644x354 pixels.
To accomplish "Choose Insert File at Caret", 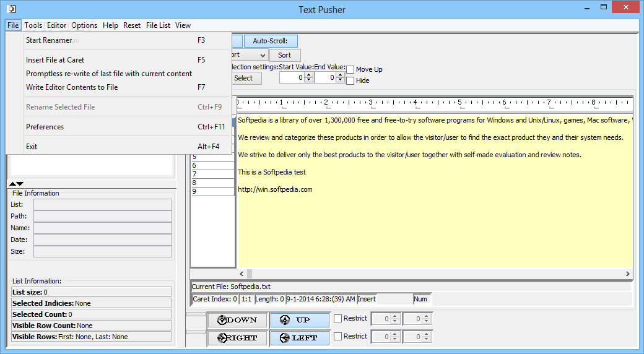I will tap(118, 59).
